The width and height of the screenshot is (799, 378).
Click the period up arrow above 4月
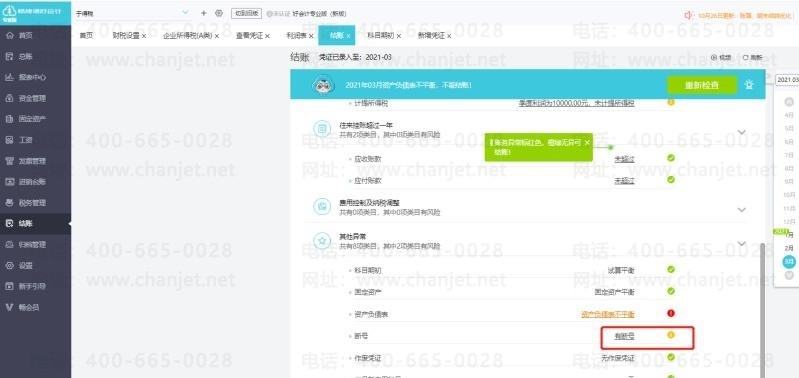789,101
